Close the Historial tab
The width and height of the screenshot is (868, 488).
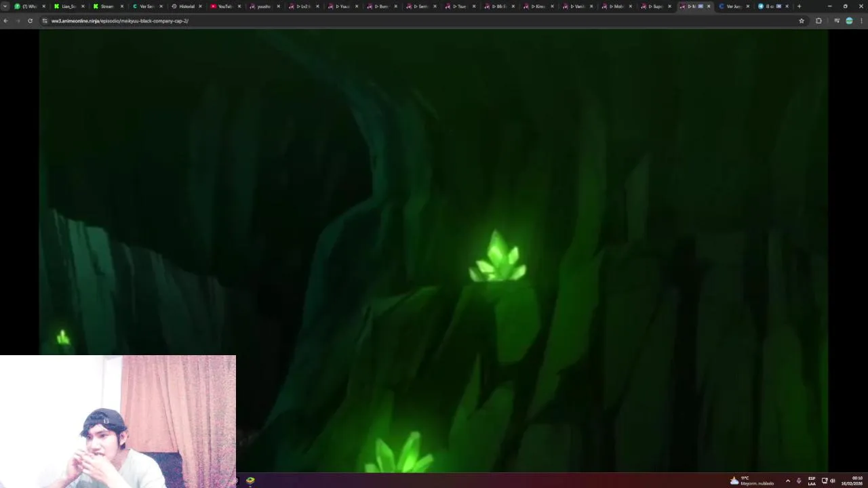[x=200, y=6]
